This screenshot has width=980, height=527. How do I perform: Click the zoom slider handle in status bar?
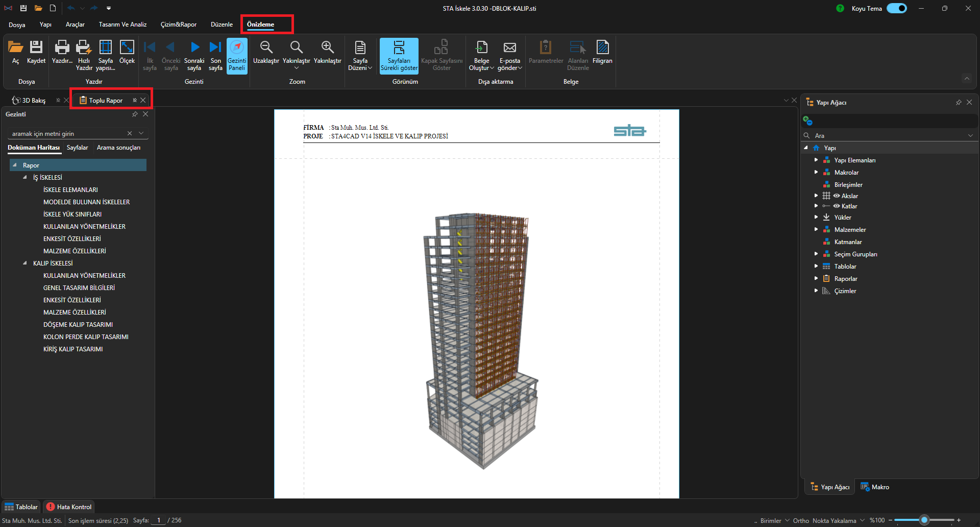tap(924, 520)
